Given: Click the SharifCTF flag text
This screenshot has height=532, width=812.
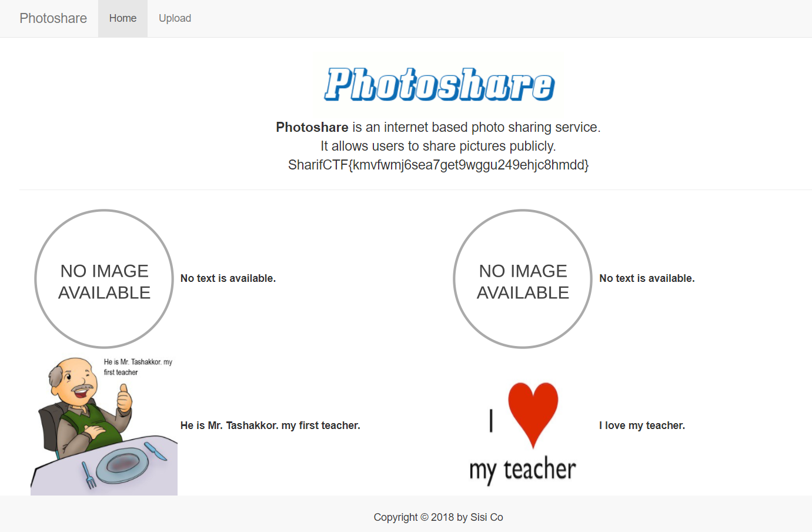Looking at the screenshot, I should click(438, 165).
